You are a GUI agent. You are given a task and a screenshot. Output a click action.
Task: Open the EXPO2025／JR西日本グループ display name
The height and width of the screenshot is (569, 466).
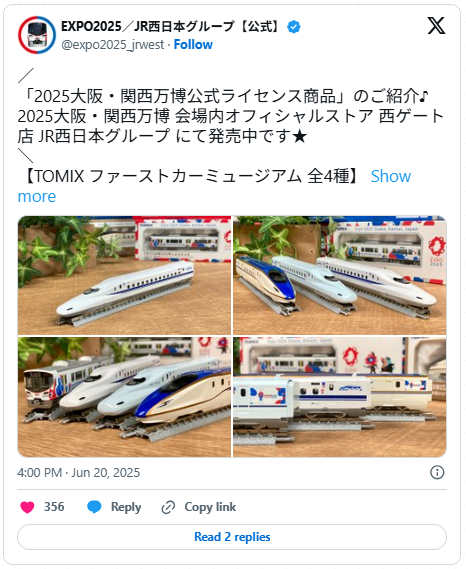(171, 26)
